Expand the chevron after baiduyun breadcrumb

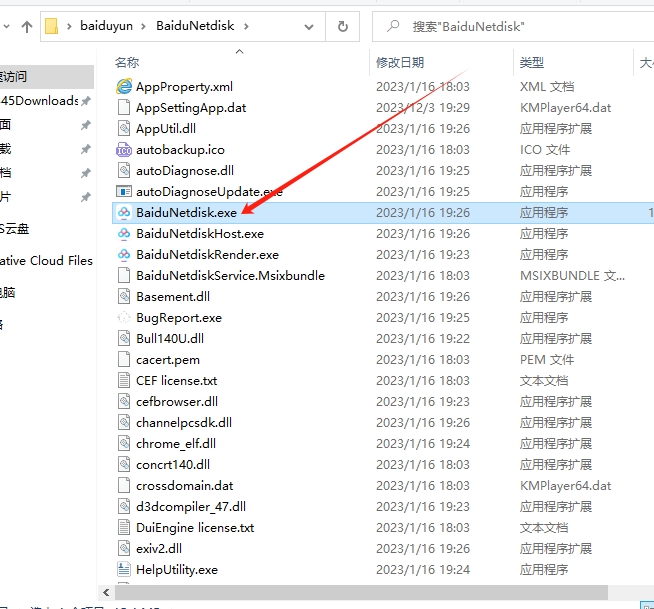(143, 27)
